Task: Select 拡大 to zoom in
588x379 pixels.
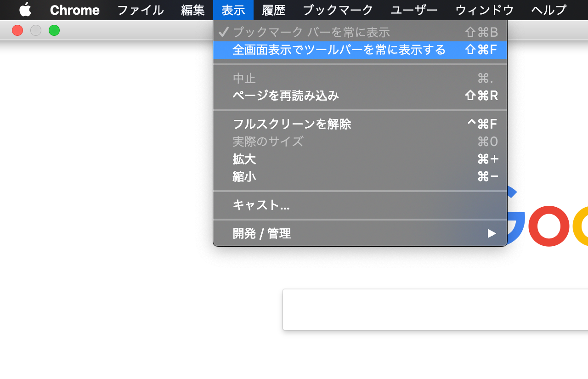Action: 244,159
